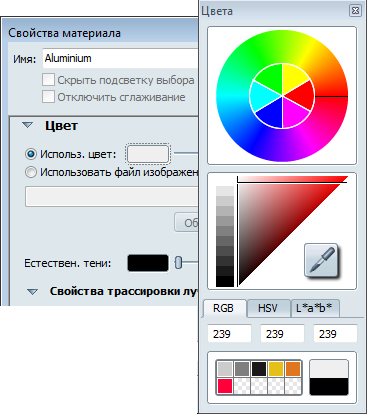Image resolution: width=367 pixels, height=414 pixels.
Task: Select the red saved color swatch
Action: (x=225, y=386)
